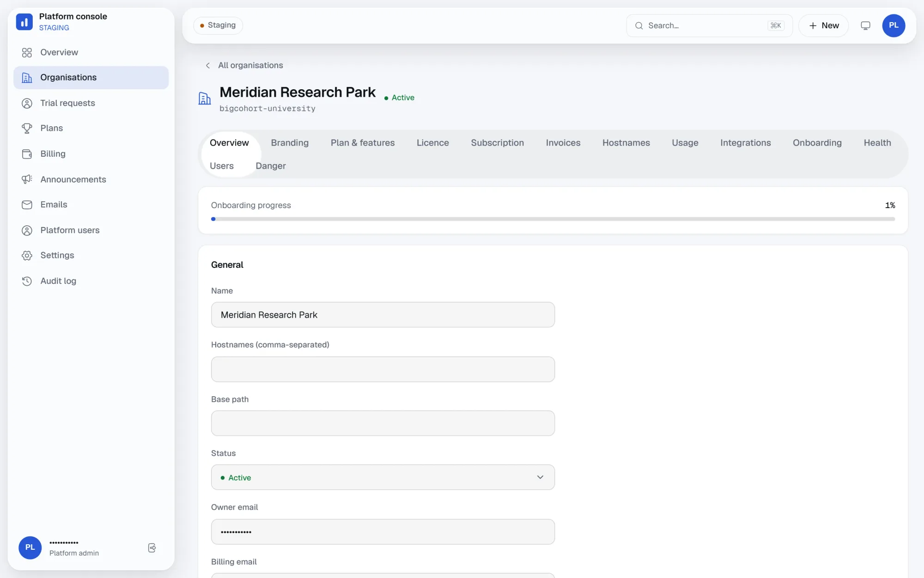Open the Staging environment selector pill
Image resolution: width=924 pixels, height=578 pixels.
point(218,25)
